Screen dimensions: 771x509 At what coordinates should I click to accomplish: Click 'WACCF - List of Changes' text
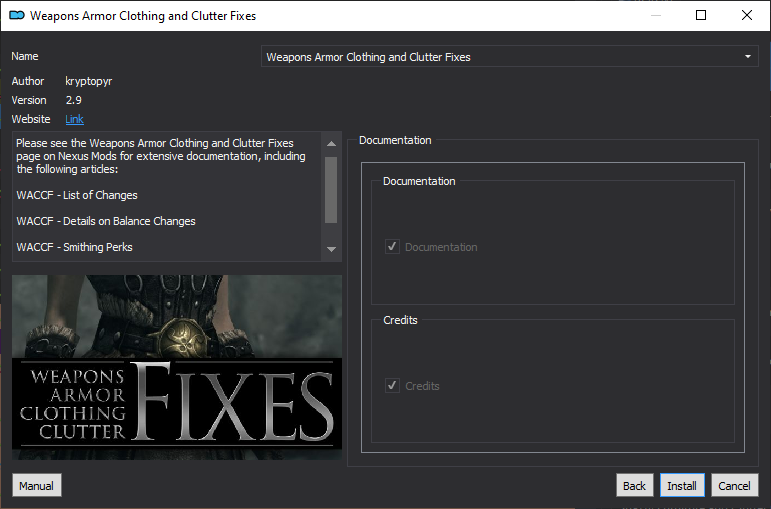pyautogui.click(x=77, y=195)
